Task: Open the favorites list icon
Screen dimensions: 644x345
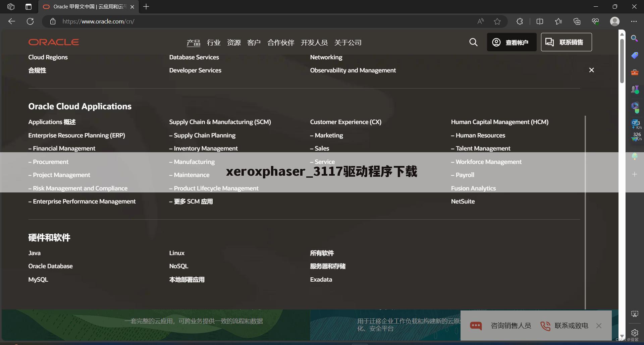Action: click(558, 21)
